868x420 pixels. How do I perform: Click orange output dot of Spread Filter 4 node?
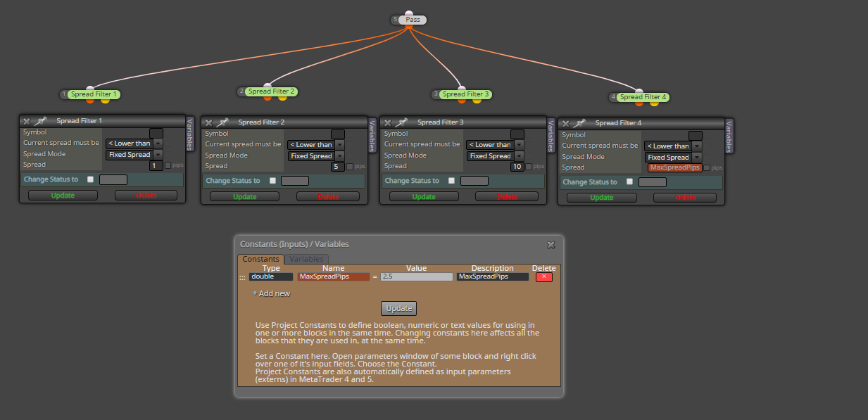pyautogui.click(x=639, y=103)
